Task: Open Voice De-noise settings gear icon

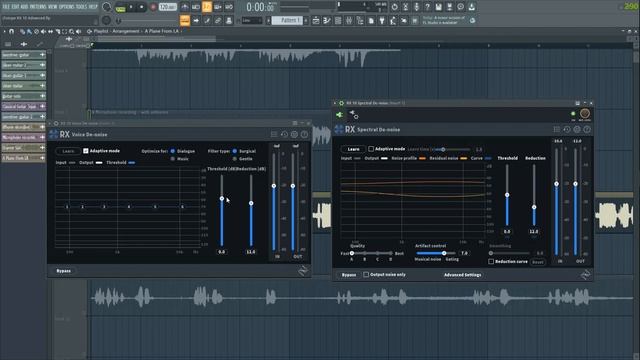Action: pos(294,134)
